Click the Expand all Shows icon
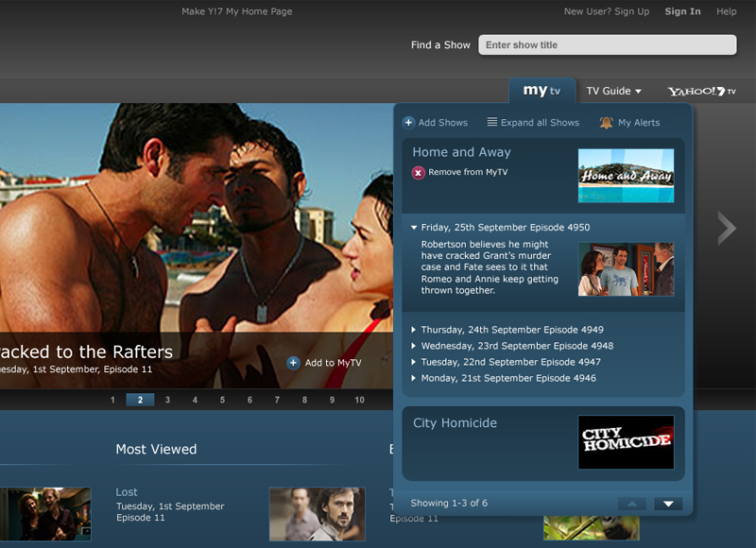756x548 pixels. [x=493, y=122]
